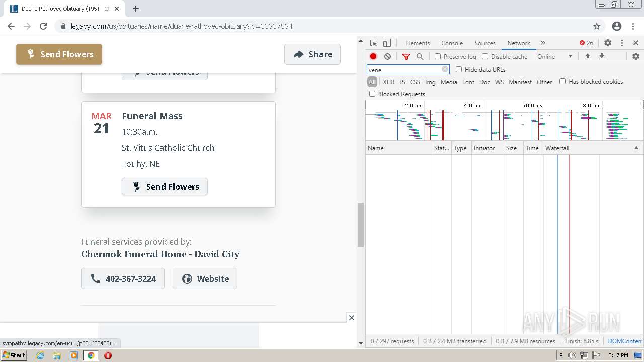Viewport: 644px width, 362px height.
Task: Click the Windows Start button
Action: (14, 355)
